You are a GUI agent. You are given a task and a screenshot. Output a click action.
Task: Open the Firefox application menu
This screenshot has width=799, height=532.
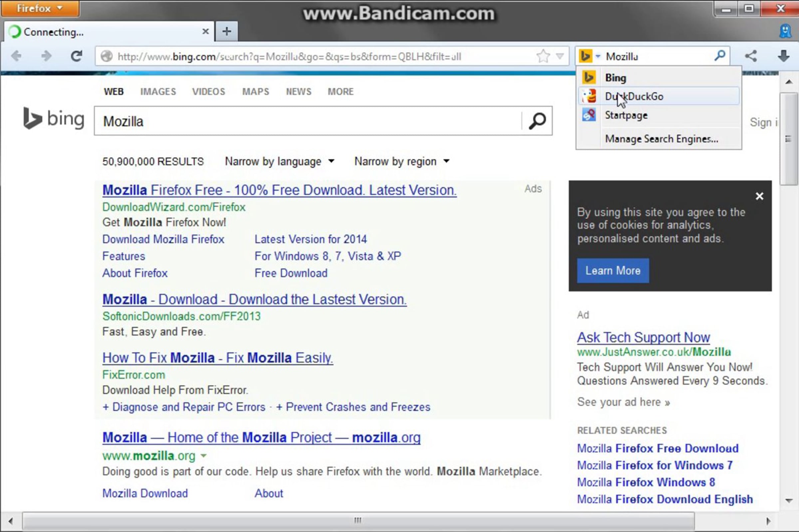[40, 8]
